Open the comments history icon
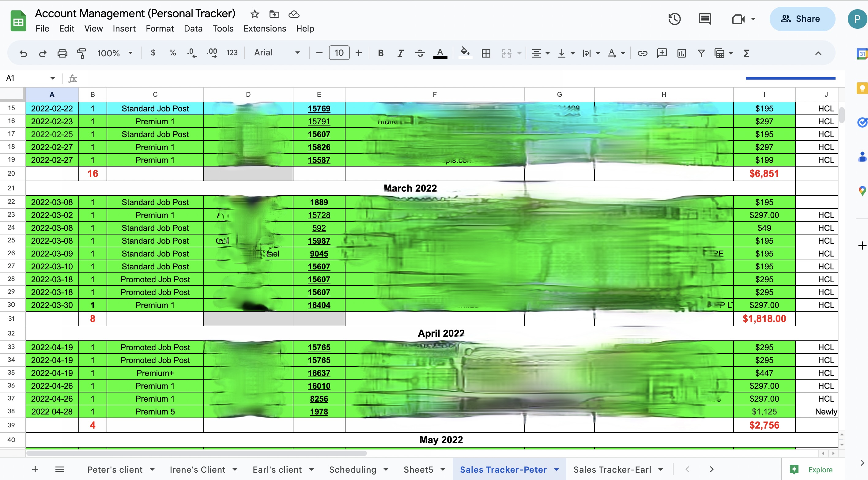The width and height of the screenshot is (868, 480). pyautogui.click(x=704, y=19)
